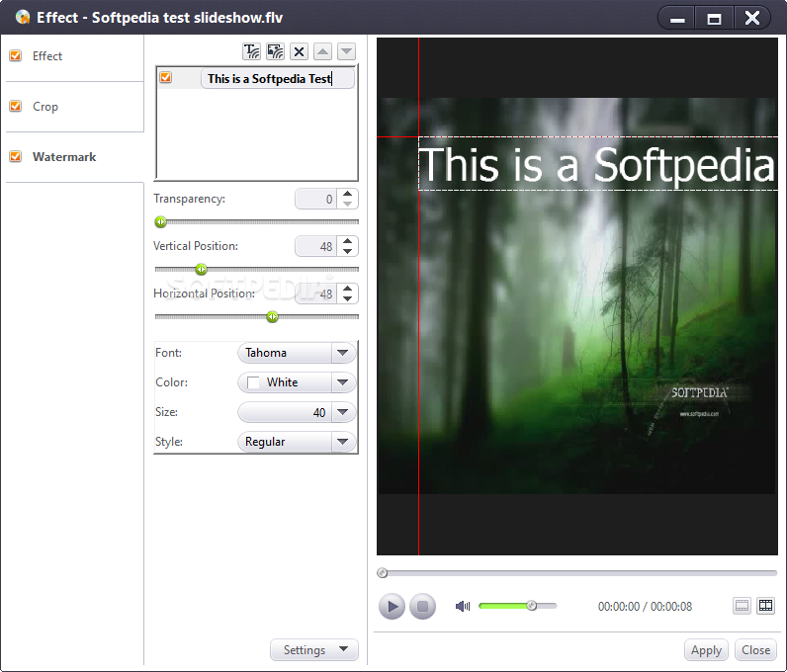The width and height of the screenshot is (787, 672).
Task: Click the playback time display 00:00:00 / 00:00:08
Action: pos(645,606)
